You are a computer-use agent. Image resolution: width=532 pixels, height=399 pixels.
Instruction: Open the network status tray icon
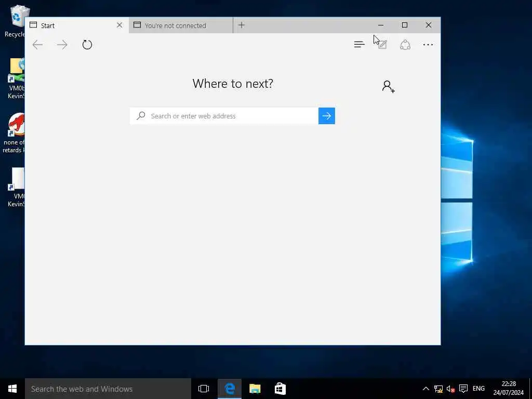point(438,389)
